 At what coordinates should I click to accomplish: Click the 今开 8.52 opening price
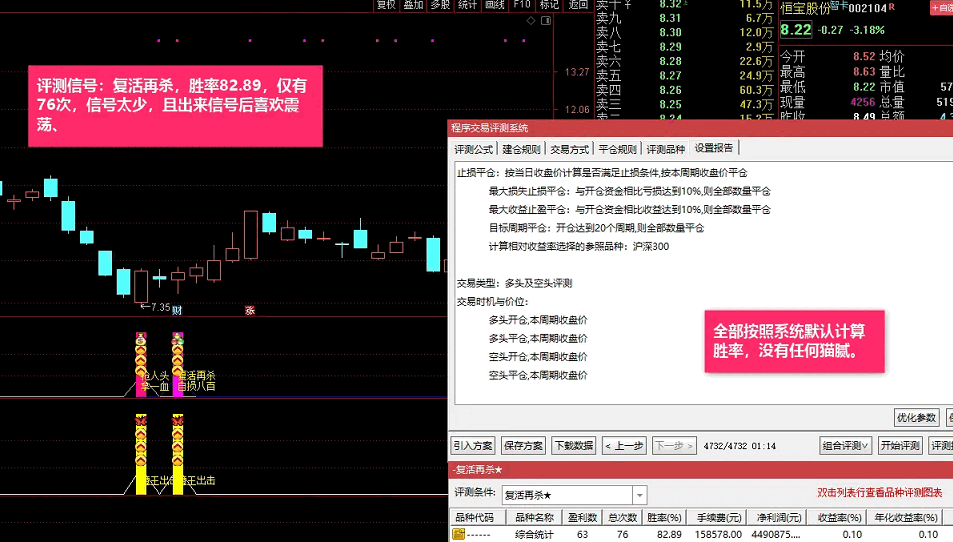coord(864,57)
